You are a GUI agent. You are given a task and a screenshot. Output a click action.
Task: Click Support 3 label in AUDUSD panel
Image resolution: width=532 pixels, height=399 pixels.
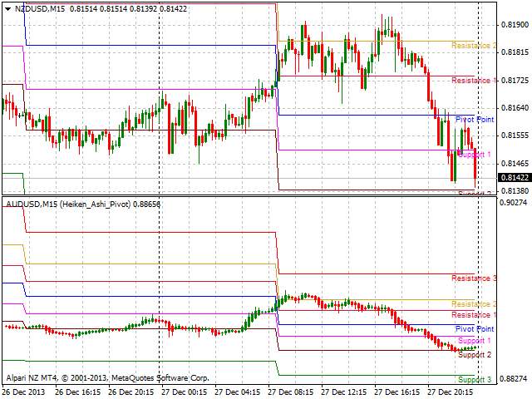(x=475, y=380)
